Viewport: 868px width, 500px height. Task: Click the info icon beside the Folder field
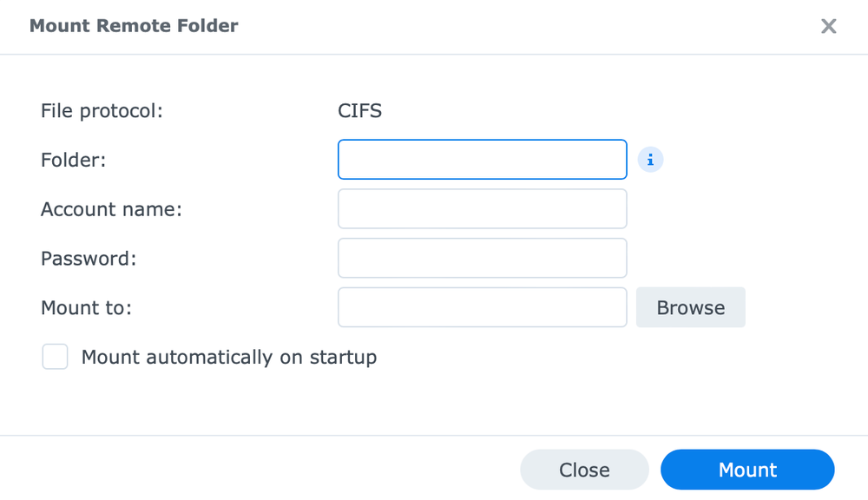[x=651, y=159]
